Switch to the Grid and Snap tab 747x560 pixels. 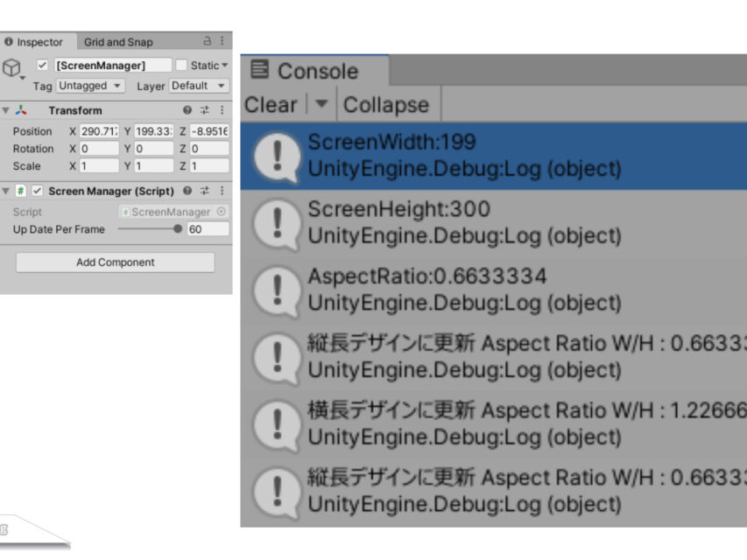tap(118, 42)
